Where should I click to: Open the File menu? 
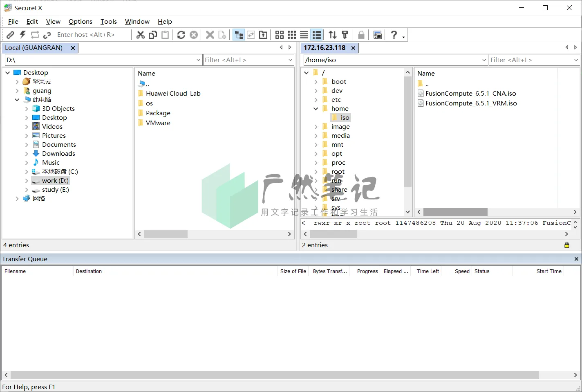point(13,22)
